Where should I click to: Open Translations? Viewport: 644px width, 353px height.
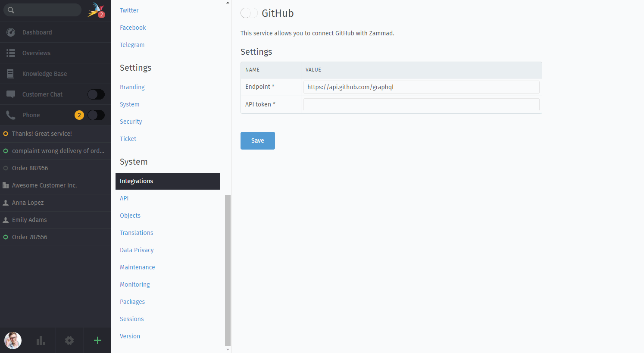[137, 233]
